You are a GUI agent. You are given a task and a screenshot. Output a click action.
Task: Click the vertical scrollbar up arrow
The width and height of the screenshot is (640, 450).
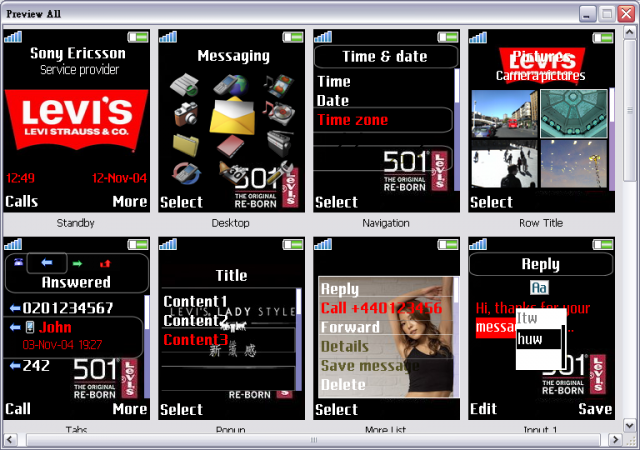point(630,31)
